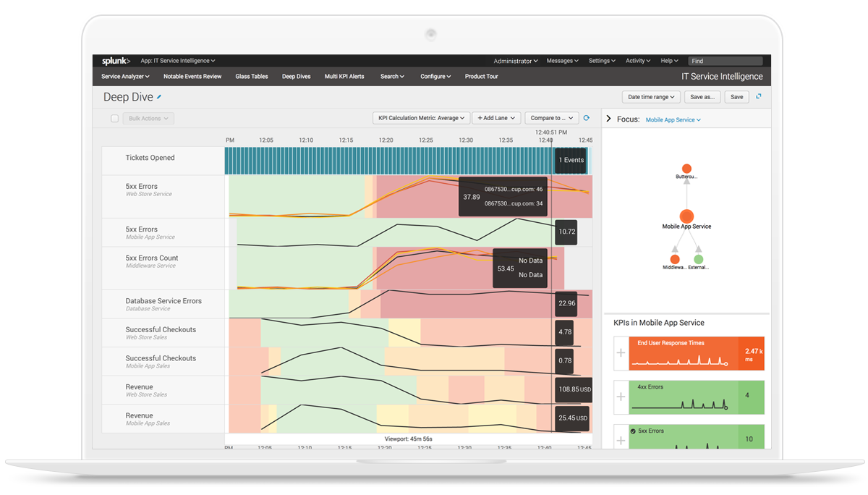
Task: Open the Service Analyzer menu
Action: tap(125, 76)
